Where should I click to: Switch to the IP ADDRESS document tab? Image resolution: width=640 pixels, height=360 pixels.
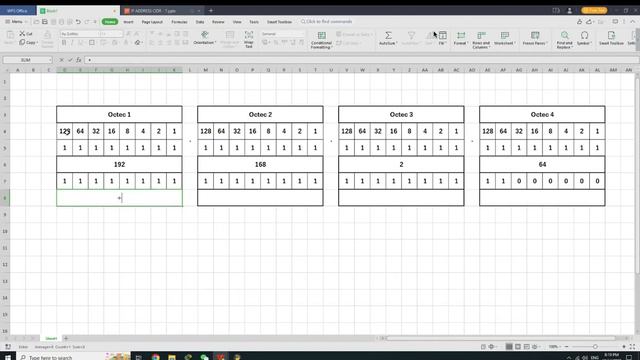[162, 11]
